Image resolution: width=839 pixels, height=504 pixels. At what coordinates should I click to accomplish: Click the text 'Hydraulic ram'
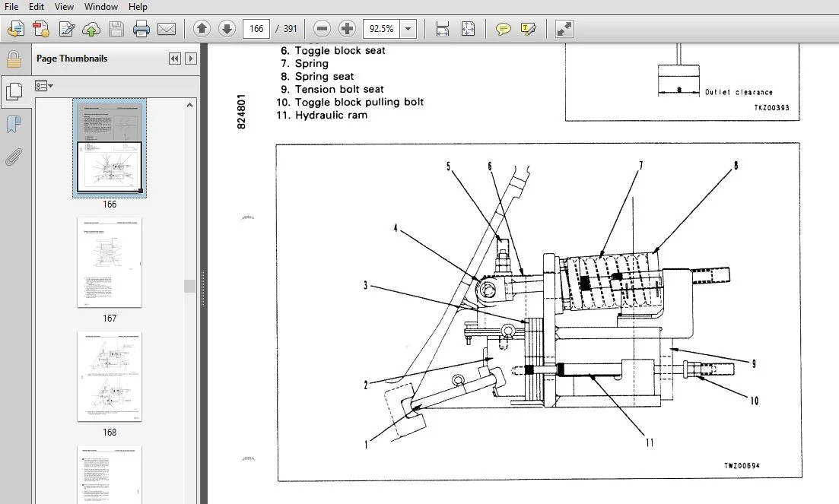coord(331,115)
